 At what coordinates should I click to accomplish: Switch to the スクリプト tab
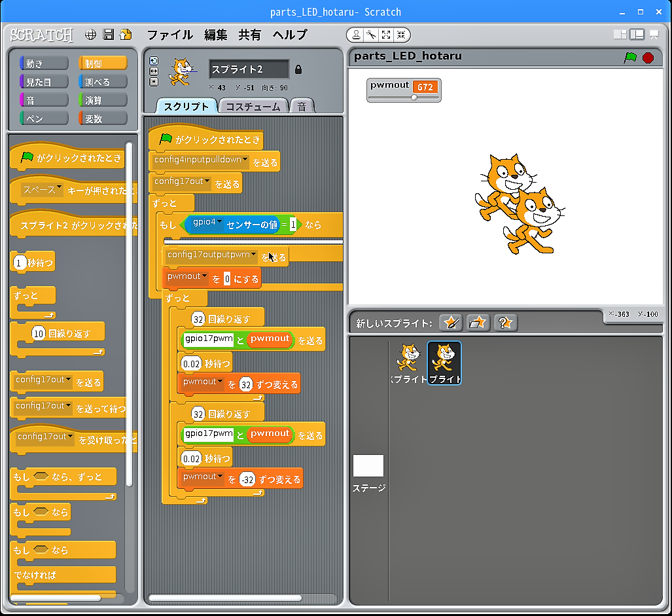[x=186, y=106]
